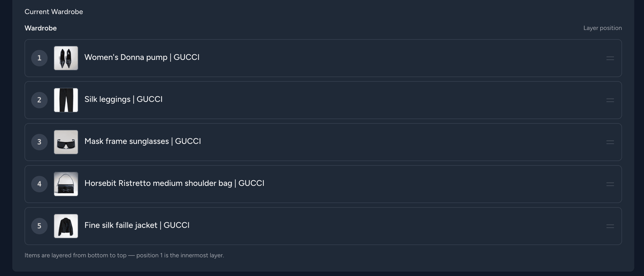Select layer position badge number 3

click(x=39, y=142)
